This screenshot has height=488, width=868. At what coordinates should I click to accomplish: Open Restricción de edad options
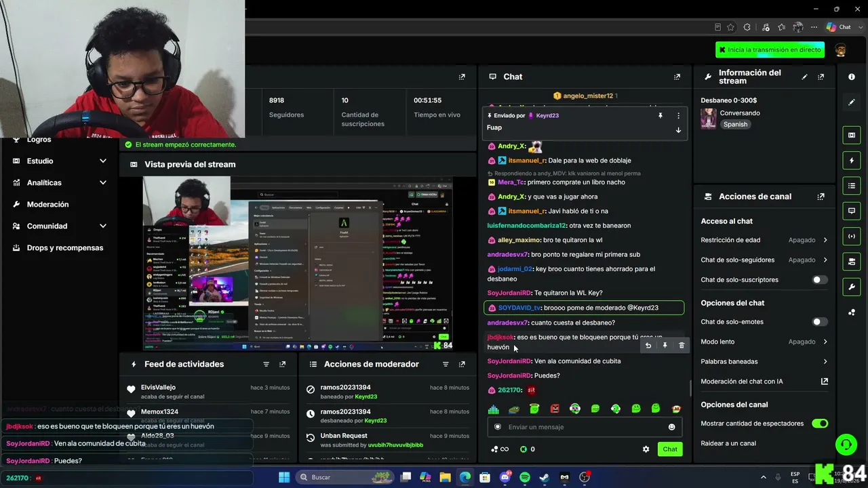pos(764,240)
